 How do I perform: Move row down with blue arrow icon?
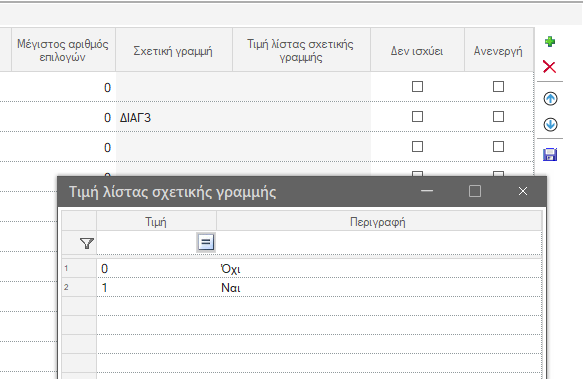click(x=550, y=125)
